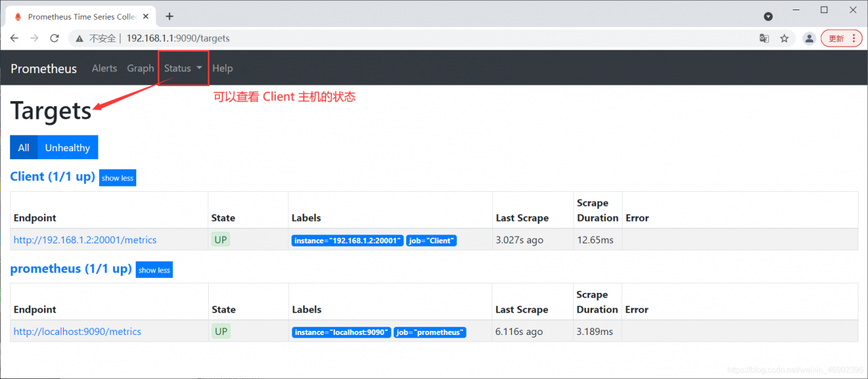Click the Client (1/1 up) heading link
The height and width of the screenshot is (379, 868).
[x=52, y=176]
